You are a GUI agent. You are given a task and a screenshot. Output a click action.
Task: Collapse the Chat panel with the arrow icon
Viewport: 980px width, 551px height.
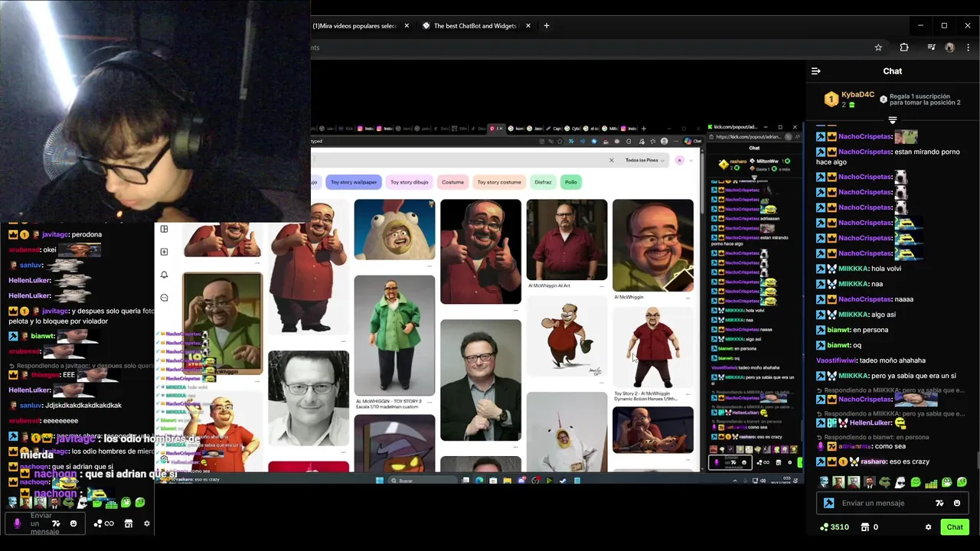coord(816,71)
